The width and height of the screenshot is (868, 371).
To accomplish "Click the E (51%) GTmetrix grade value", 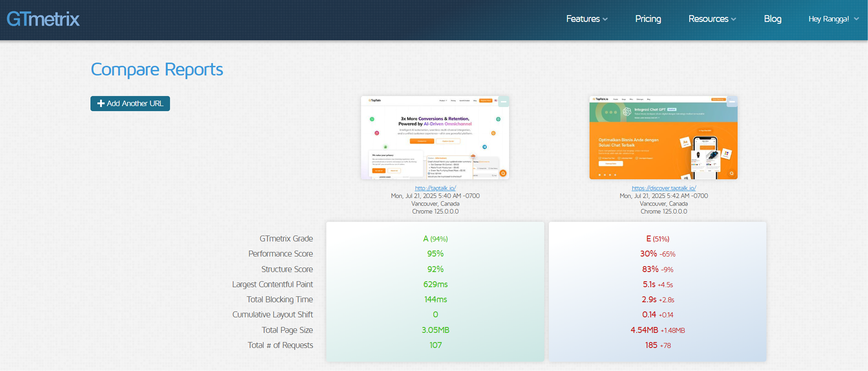I will (657, 239).
